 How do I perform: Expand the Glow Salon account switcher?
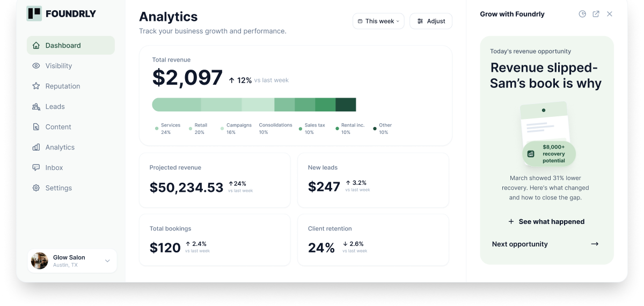pos(72,261)
